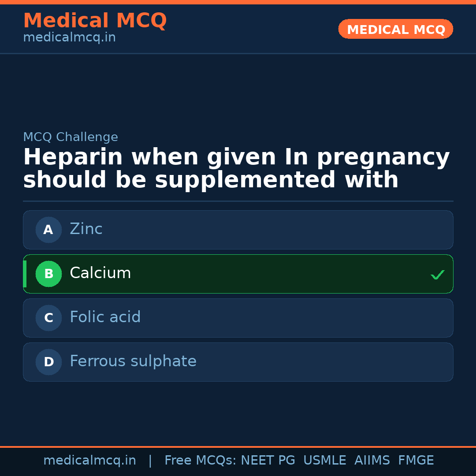Click Free MCQs text in the footer
Image resolution: width=476 pixels, height=476 pixels.
tap(200, 461)
